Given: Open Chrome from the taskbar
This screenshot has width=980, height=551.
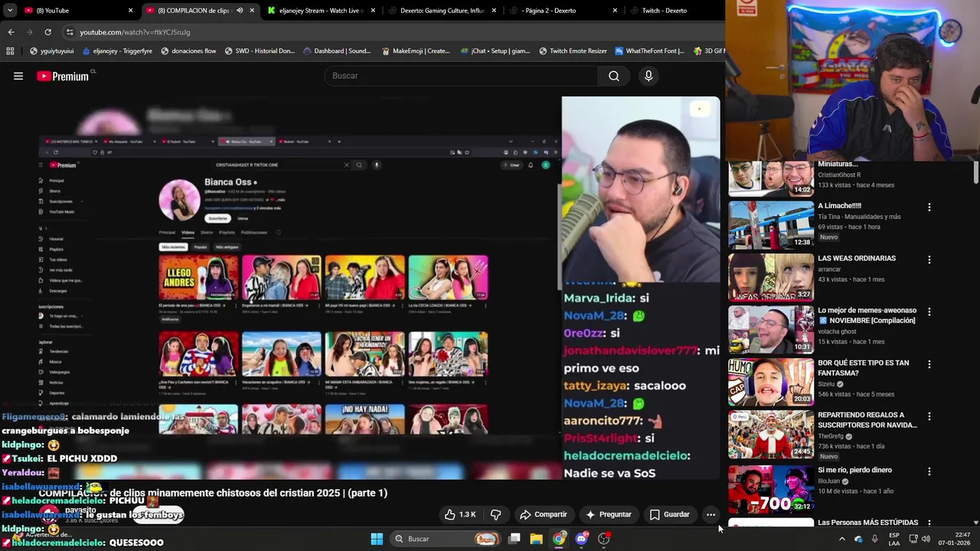Looking at the screenshot, I should pyautogui.click(x=559, y=539).
